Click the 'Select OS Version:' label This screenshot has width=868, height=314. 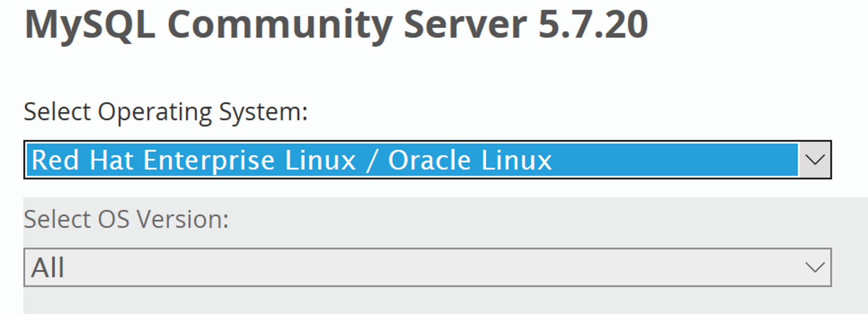[126, 219]
